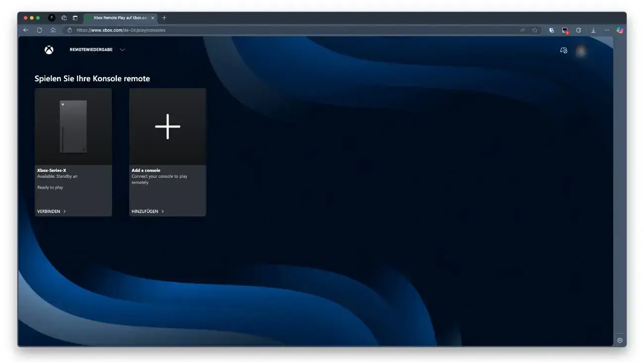Reload the page with the refresh icon

[40, 30]
